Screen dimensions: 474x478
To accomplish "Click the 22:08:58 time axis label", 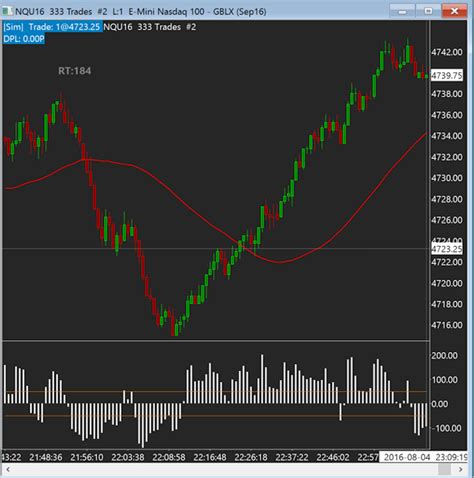I will (x=169, y=457).
